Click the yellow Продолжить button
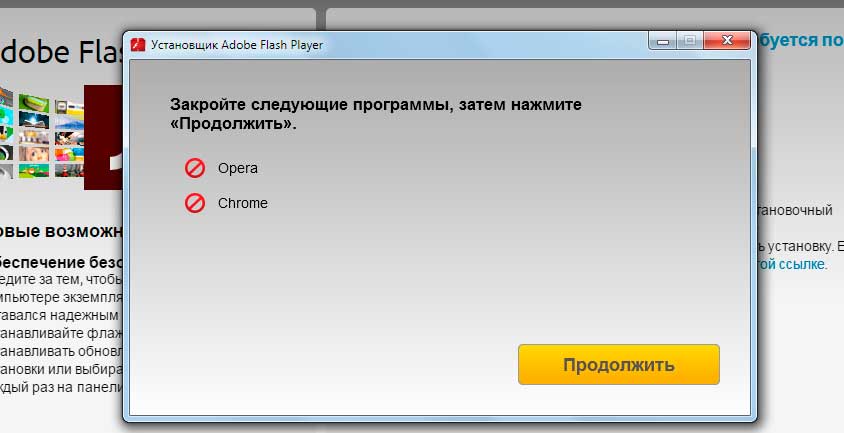The height and width of the screenshot is (433, 844). click(618, 365)
